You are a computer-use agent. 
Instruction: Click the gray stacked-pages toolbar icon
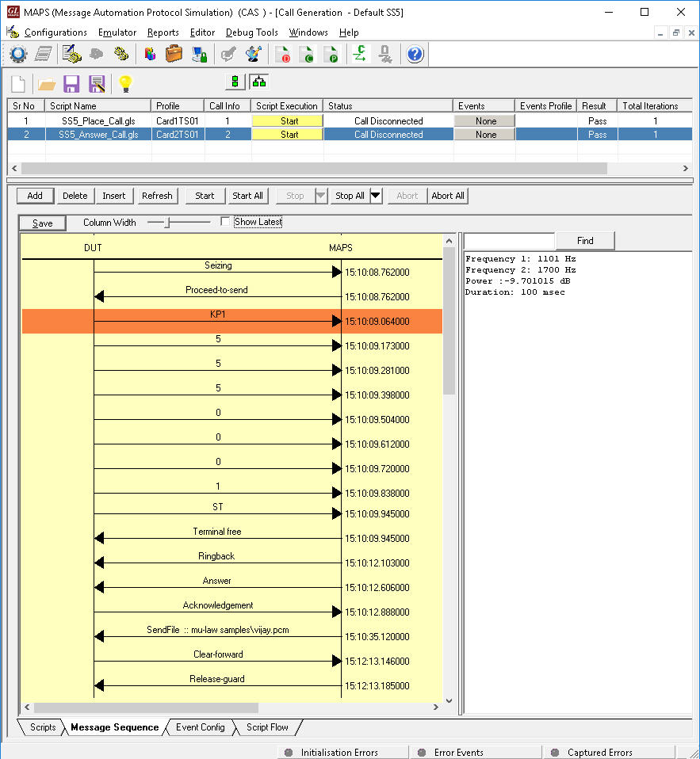point(44,54)
